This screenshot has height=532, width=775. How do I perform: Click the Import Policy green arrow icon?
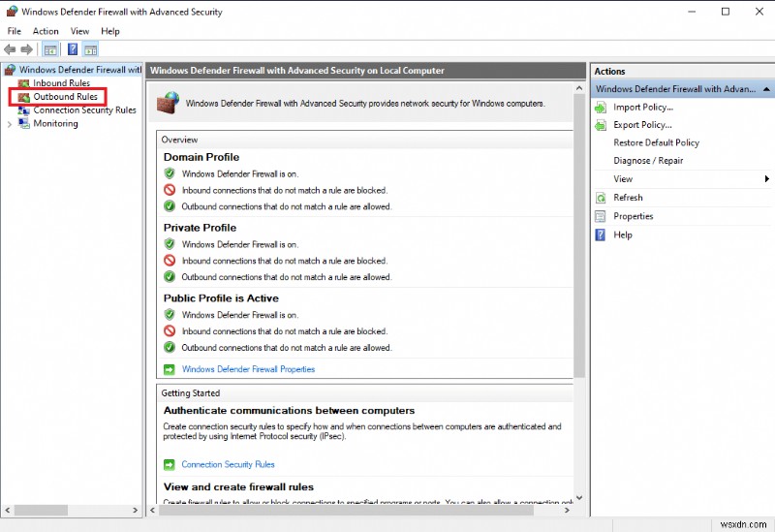[x=601, y=108]
